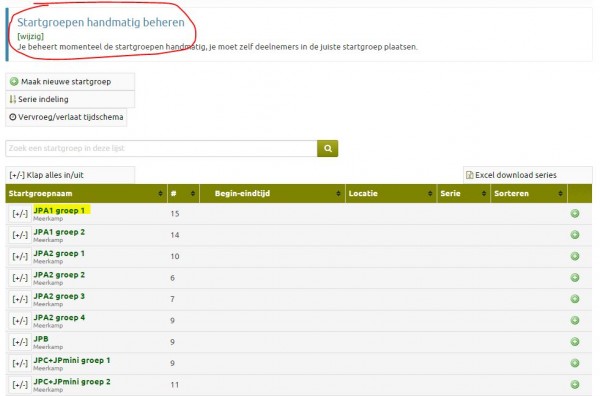Sort by Begin-eindtijd column
The image size is (600, 396).
[272, 194]
